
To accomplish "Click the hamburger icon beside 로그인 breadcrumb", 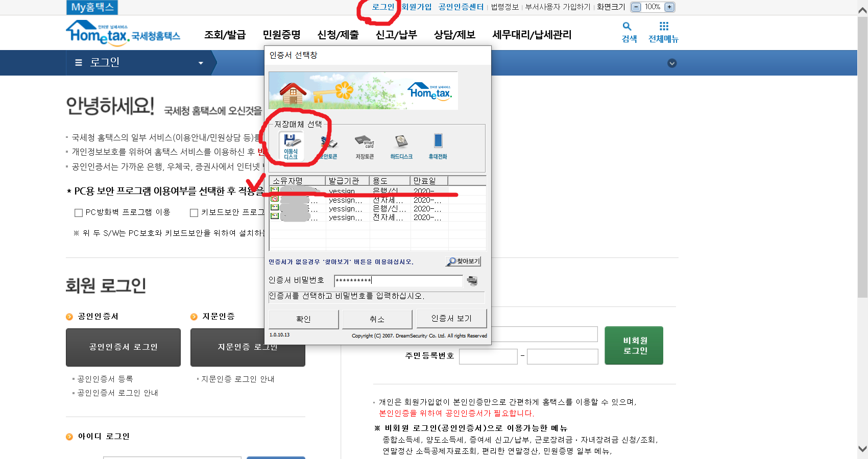I will (78, 63).
